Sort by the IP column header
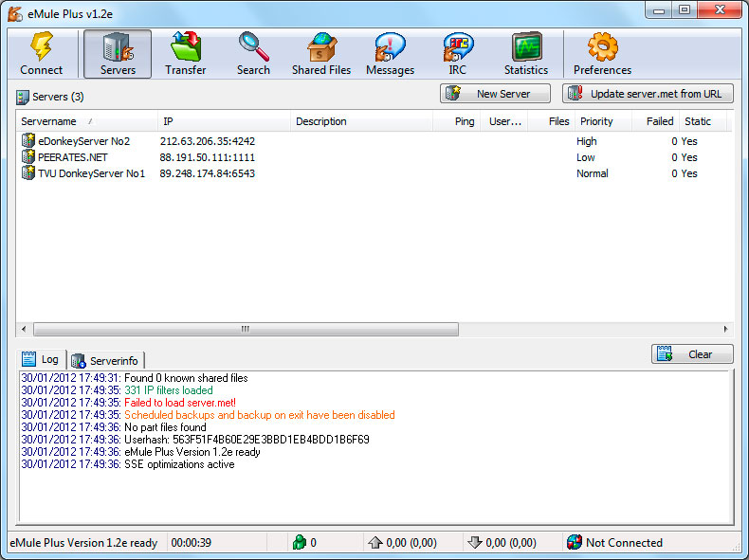This screenshot has height=560, width=749. tap(224, 121)
